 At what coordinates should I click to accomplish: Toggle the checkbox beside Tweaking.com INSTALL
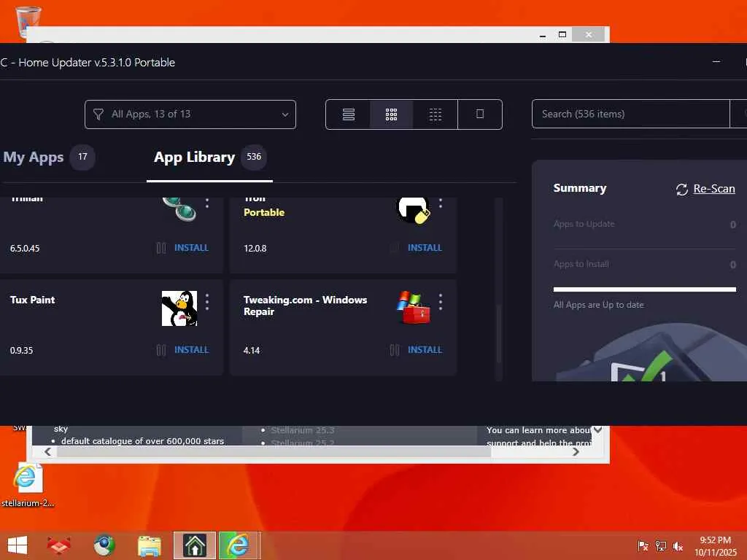click(x=395, y=350)
